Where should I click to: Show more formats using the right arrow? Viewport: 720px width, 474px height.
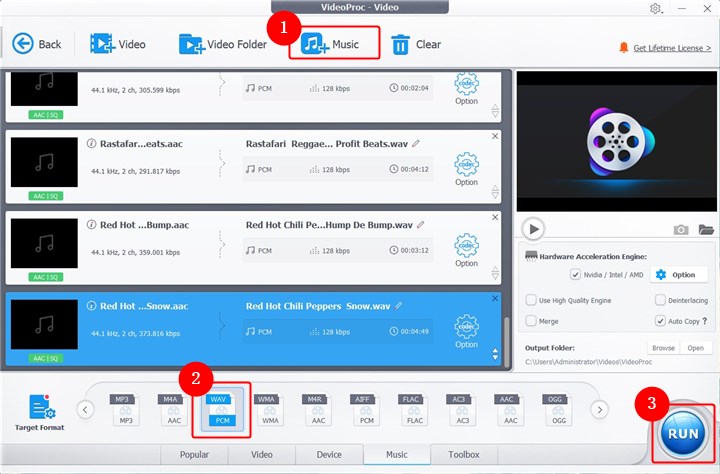[599, 409]
